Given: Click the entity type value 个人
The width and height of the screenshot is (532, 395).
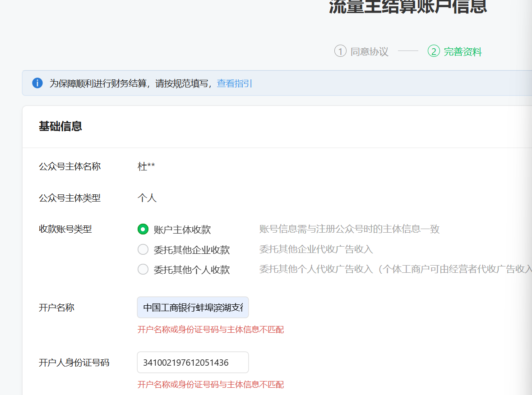Looking at the screenshot, I should (x=147, y=198).
